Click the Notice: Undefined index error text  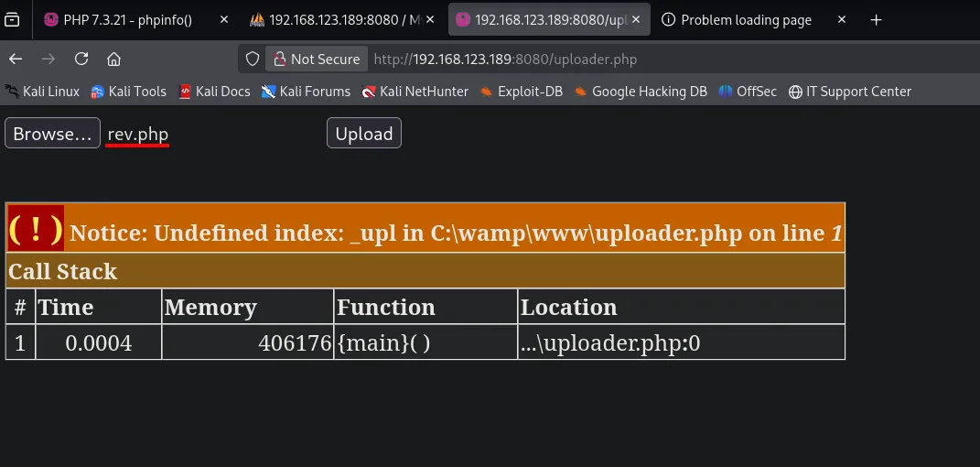[x=455, y=233]
